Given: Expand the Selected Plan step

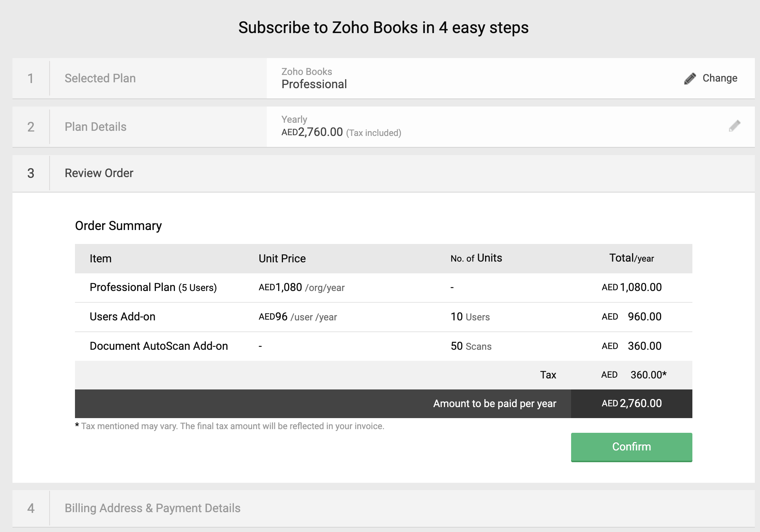Looking at the screenshot, I should tap(100, 78).
